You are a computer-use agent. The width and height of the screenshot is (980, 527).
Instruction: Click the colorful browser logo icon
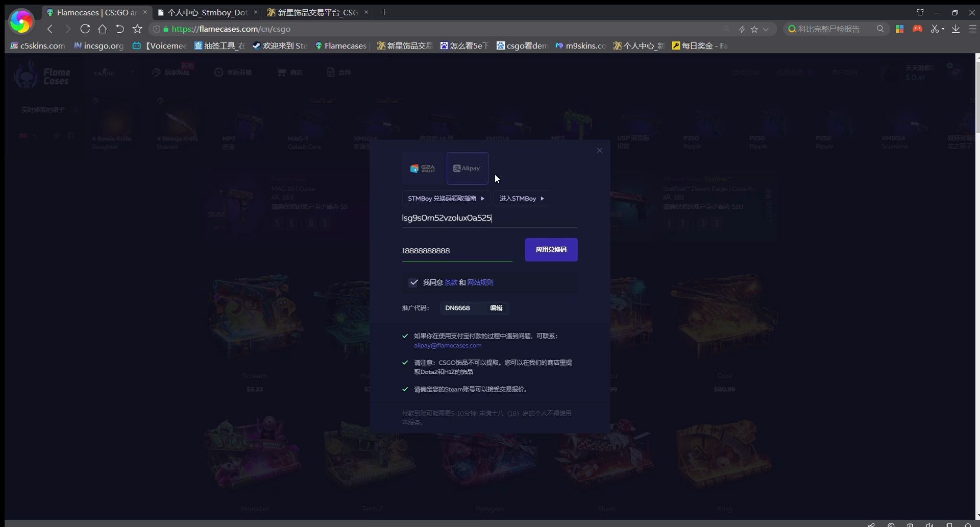(x=21, y=22)
